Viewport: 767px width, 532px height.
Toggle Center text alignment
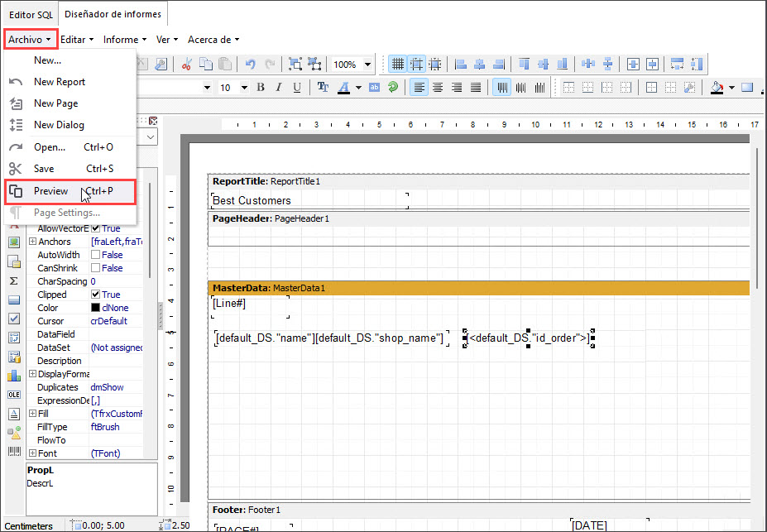(x=438, y=88)
